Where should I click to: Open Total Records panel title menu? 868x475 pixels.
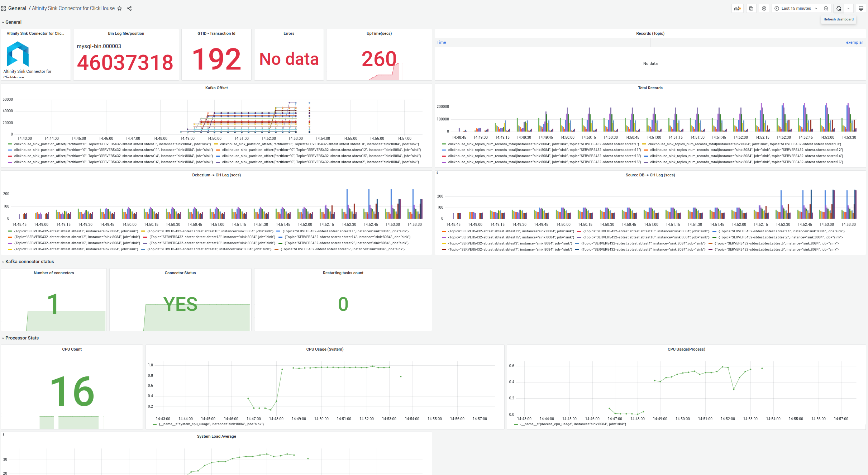click(650, 88)
